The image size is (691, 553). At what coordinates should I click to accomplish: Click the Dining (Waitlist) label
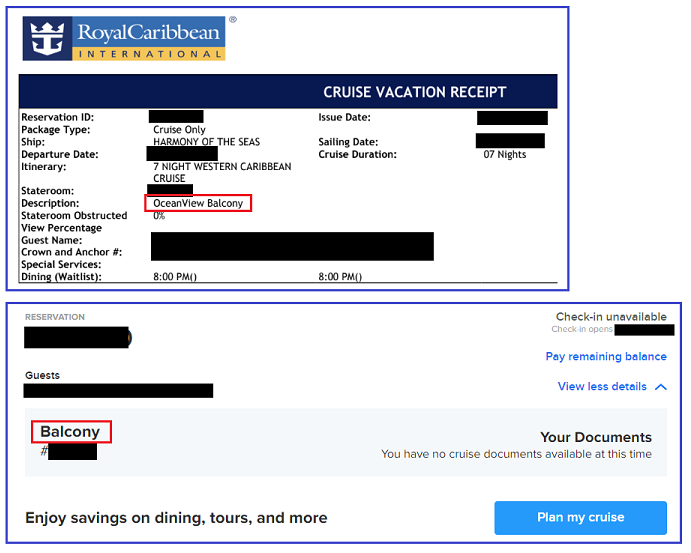[61, 277]
